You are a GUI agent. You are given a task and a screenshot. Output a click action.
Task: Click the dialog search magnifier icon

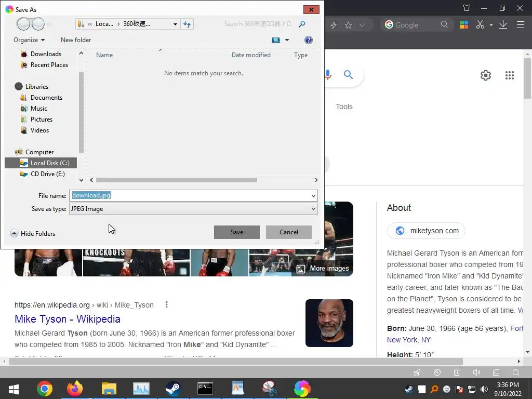click(x=302, y=24)
